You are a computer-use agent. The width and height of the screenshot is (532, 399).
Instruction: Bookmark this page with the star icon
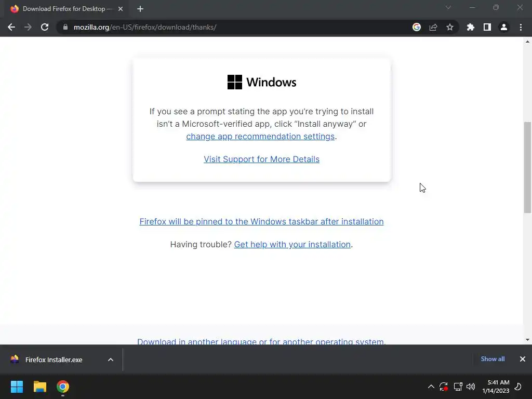(450, 27)
